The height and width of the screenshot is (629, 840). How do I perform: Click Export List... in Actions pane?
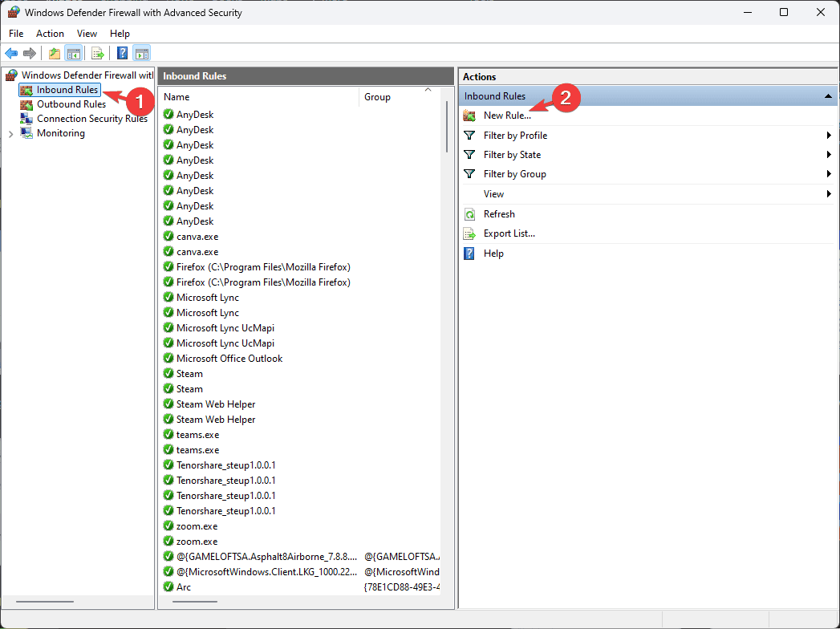509,233
